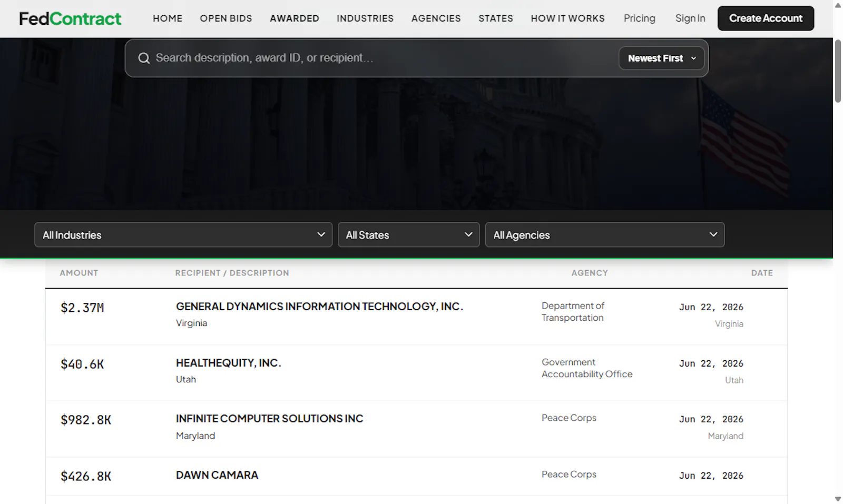
Task: Click the search magnifier icon
Action: (x=144, y=58)
